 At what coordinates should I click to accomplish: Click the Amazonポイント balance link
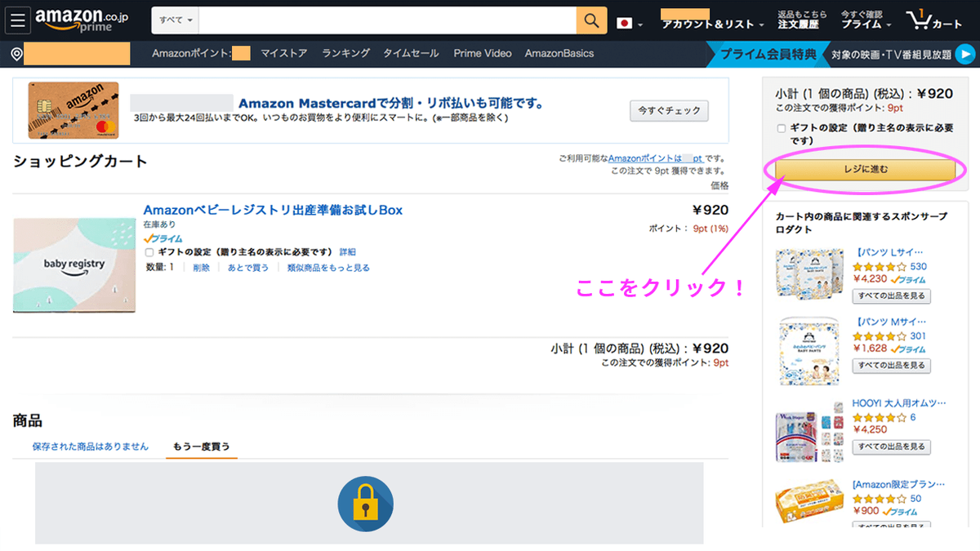point(656,158)
